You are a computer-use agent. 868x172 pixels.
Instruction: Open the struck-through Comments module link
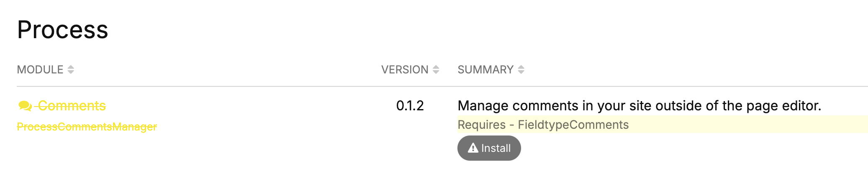pos(72,106)
